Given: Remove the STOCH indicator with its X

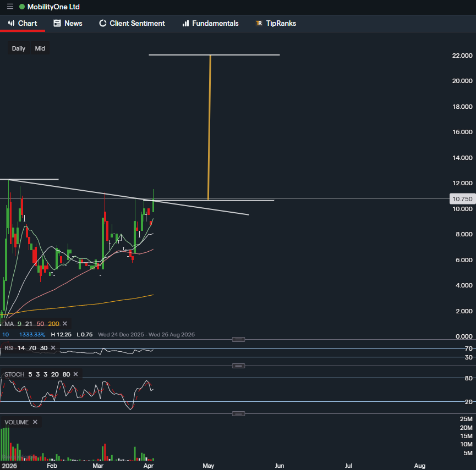Looking at the screenshot, I should (x=76, y=374).
